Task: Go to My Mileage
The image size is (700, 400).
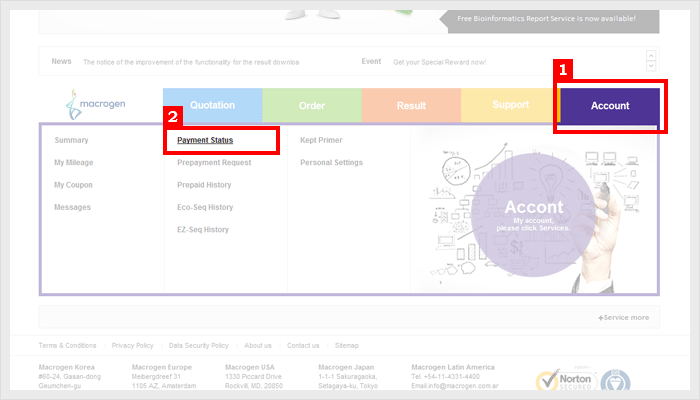Action: (x=74, y=162)
